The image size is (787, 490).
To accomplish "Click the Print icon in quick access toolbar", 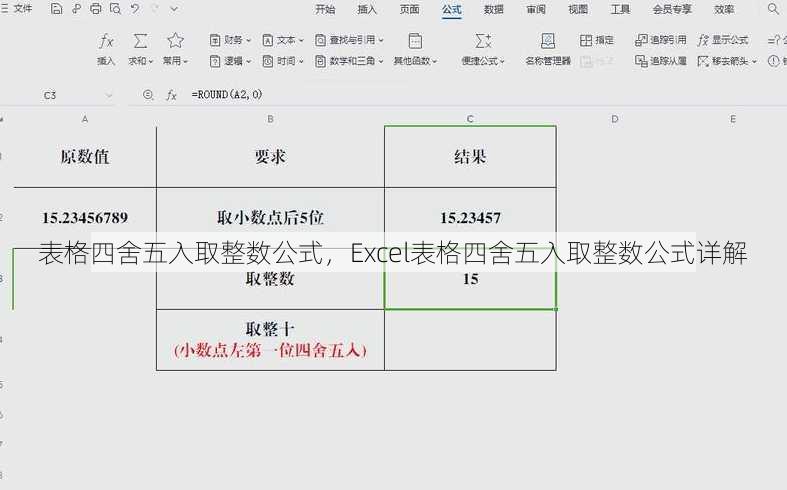I will point(95,9).
